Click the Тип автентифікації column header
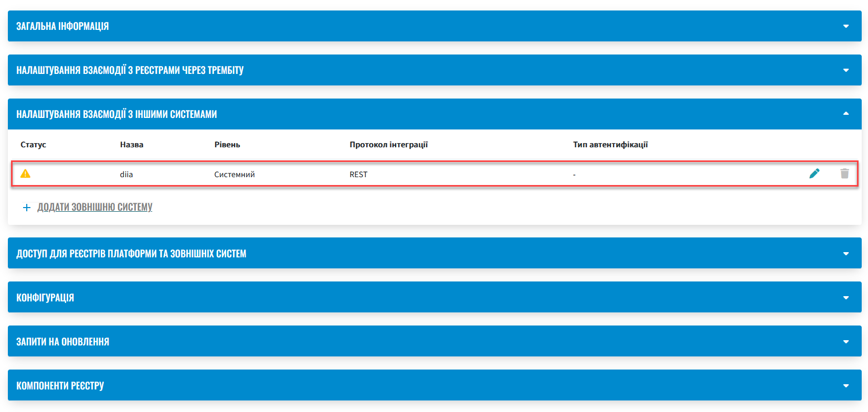This screenshot has width=868, height=412. [610, 145]
